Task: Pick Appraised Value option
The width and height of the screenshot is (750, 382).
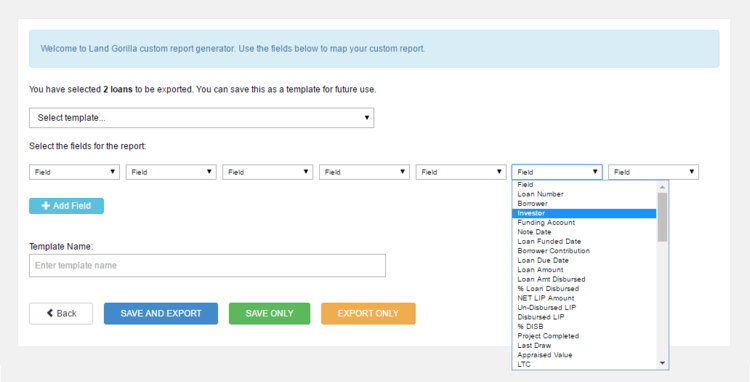Action: (584, 355)
